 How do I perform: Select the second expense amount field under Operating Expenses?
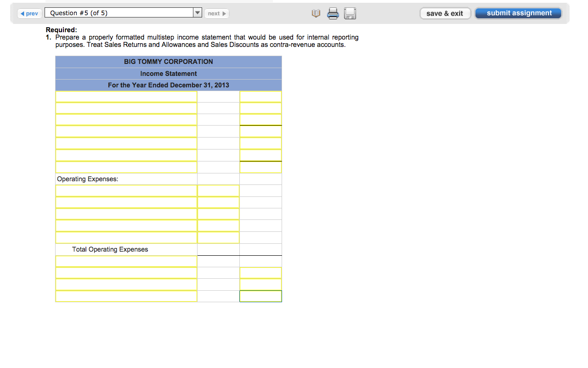coord(218,202)
